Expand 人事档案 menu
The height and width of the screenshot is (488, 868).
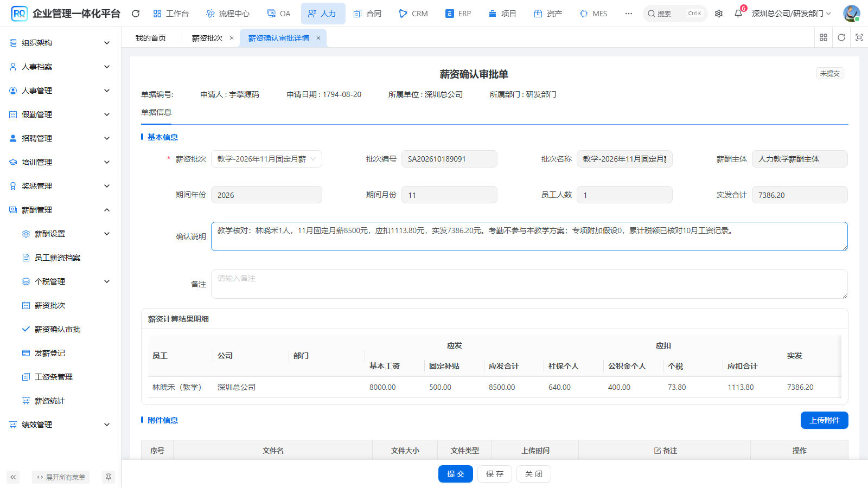60,67
